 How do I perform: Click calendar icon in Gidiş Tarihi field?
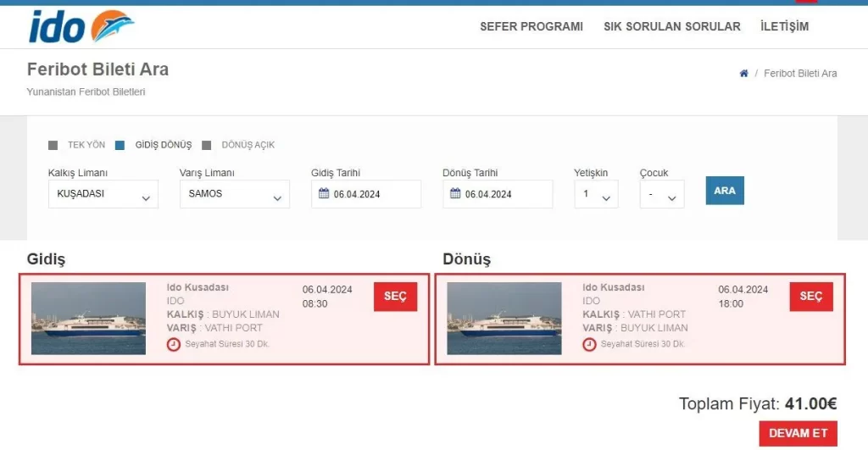point(324,193)
